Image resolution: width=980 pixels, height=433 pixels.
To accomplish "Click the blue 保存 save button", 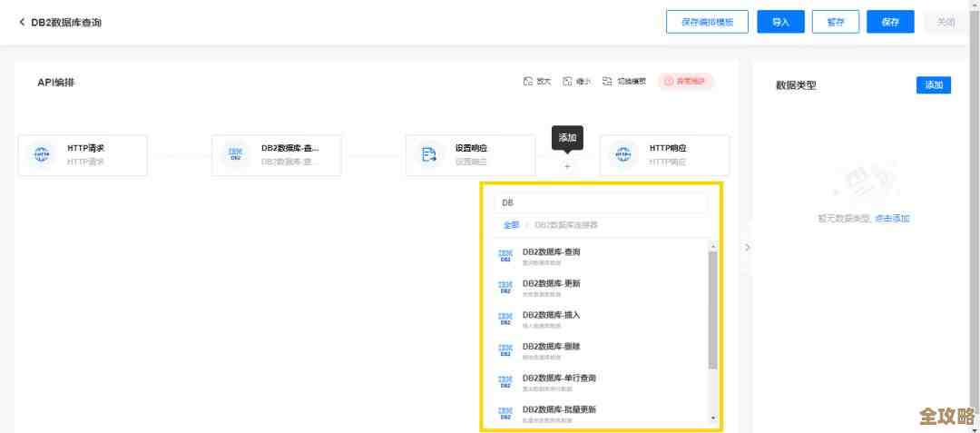I will pos(890,22).
